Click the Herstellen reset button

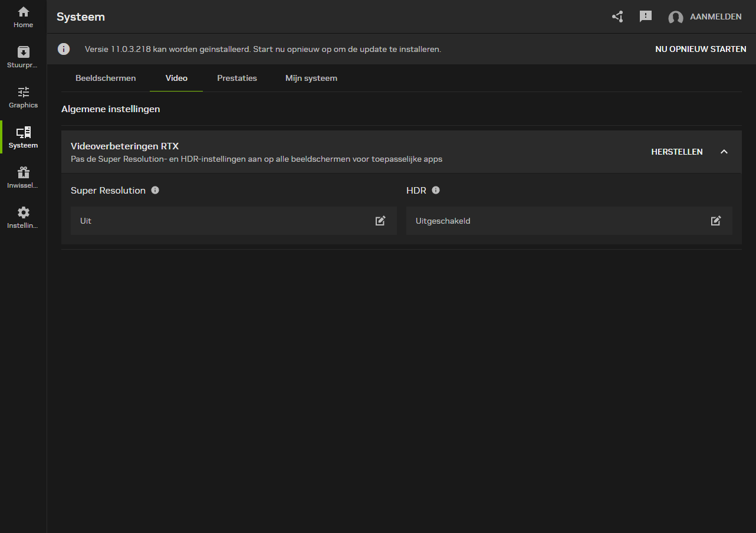click(x=676, y=152)
